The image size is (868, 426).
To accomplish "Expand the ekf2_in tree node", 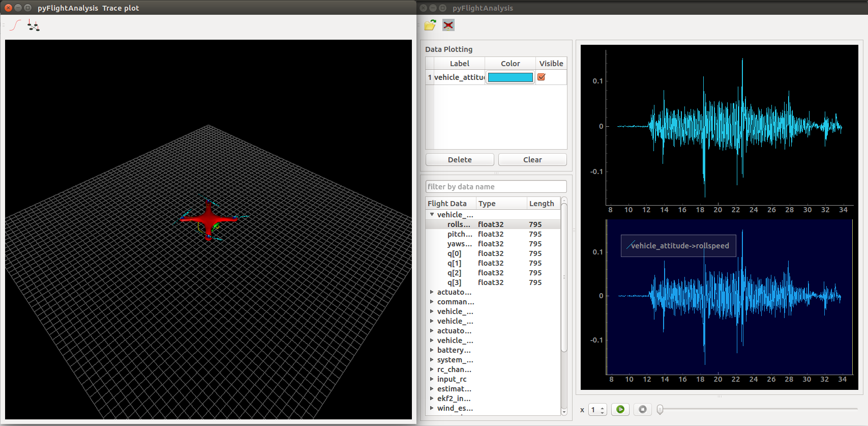I will pos(432,399).
